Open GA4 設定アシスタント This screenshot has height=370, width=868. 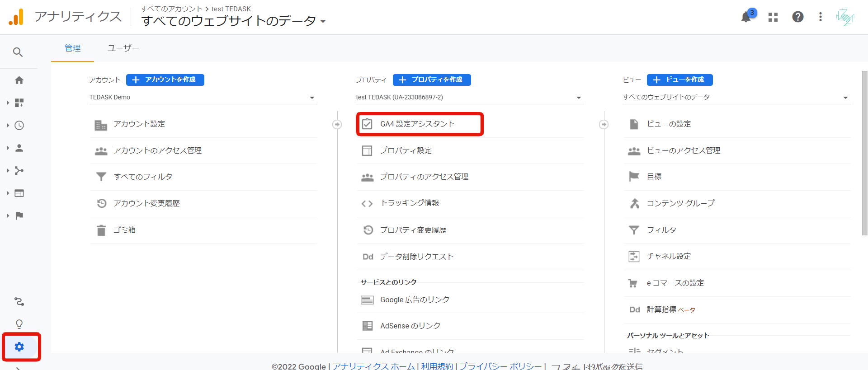417,124
